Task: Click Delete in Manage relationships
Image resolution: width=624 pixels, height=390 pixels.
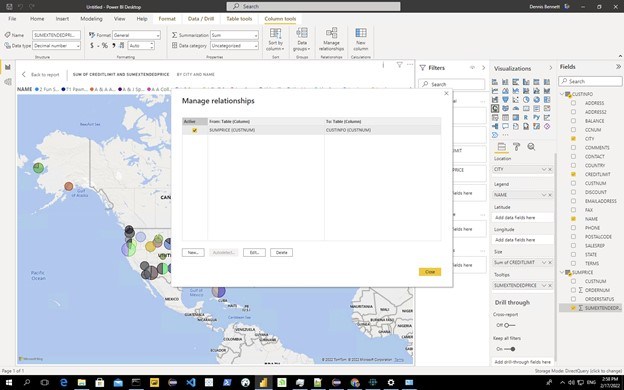Action: [281, 252]
